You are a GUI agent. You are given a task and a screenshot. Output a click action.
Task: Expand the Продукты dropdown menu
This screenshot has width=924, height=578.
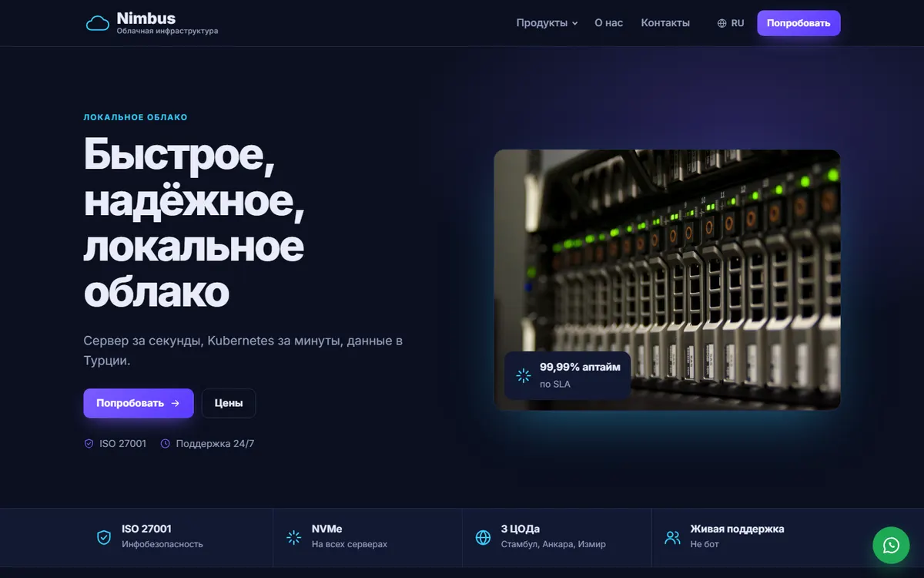point(547,23)
